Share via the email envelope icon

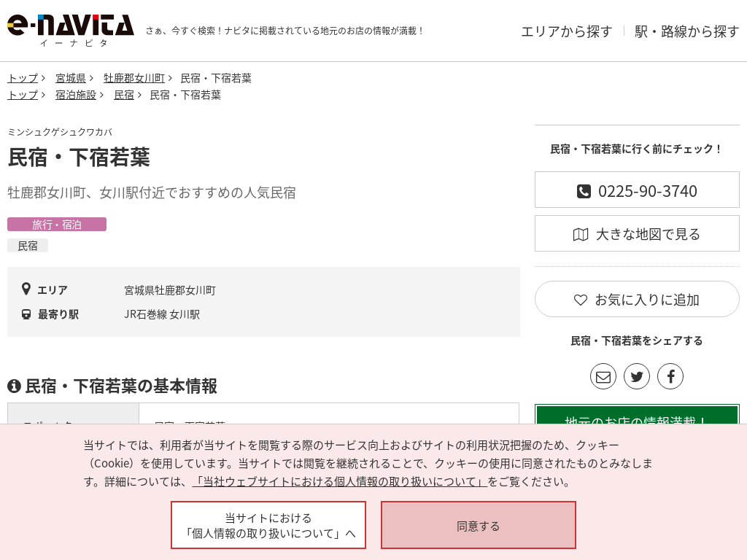pyautogui.click(x=603, y=376)
